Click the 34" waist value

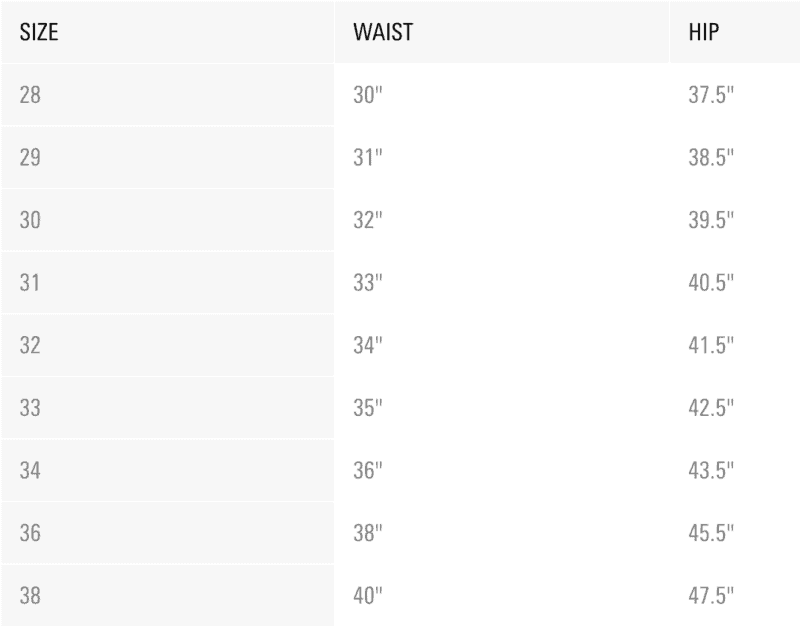pyautogui.click(x=368, y=346)
